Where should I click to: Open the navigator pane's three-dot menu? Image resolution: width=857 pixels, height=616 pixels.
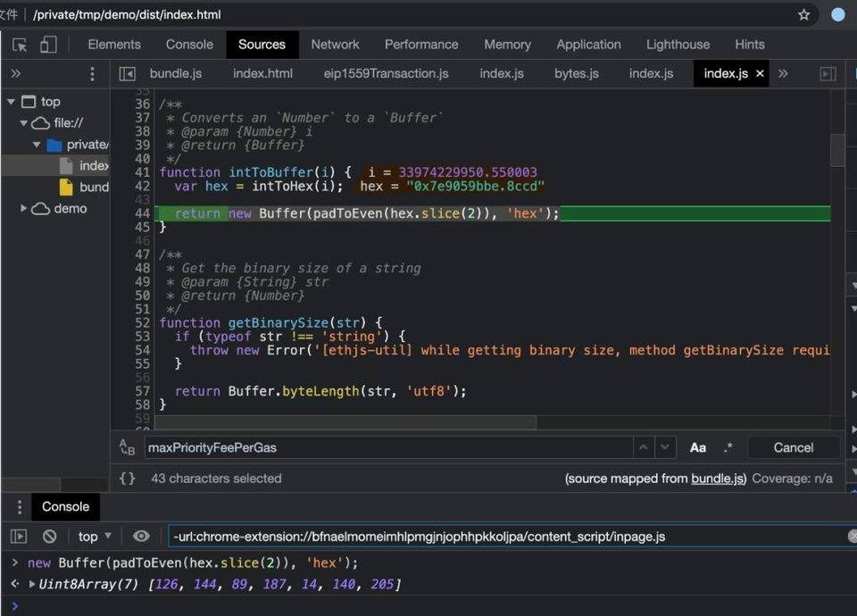92,74
